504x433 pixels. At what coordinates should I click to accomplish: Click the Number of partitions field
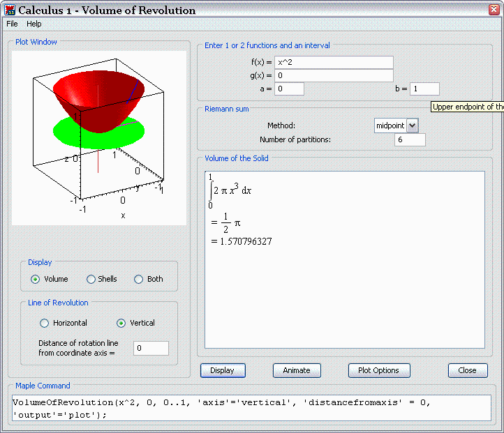point(409,139)
